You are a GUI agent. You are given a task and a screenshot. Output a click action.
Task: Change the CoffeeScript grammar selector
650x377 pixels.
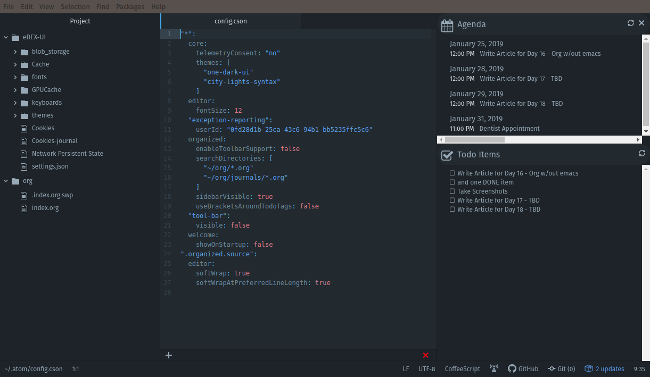pos(462,368)
